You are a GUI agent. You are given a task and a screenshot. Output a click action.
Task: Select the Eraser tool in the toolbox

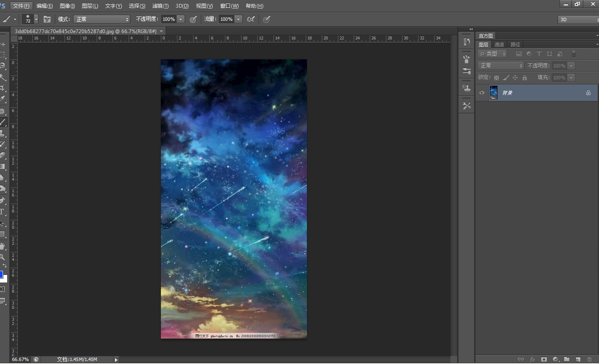point(3,155)
